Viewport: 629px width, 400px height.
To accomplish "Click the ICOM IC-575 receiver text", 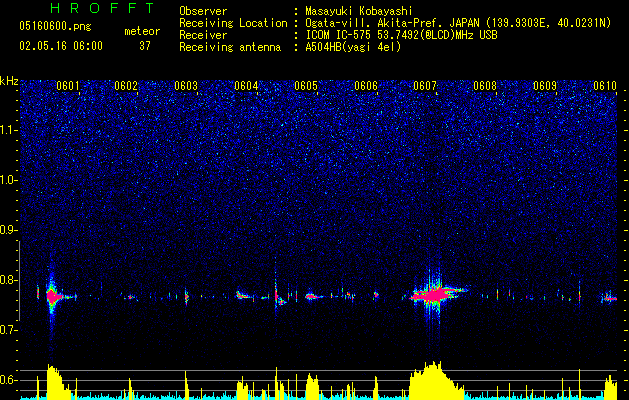I will click(x=401, y=35).
